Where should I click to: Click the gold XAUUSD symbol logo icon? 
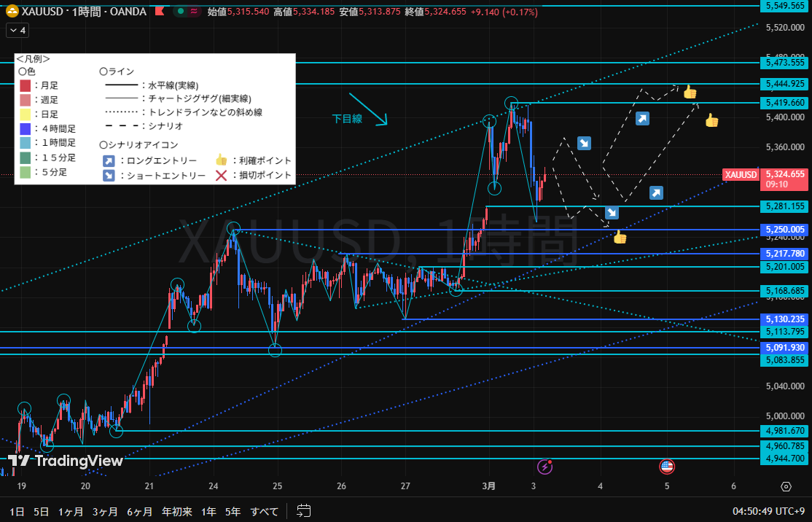coord(12,12)
